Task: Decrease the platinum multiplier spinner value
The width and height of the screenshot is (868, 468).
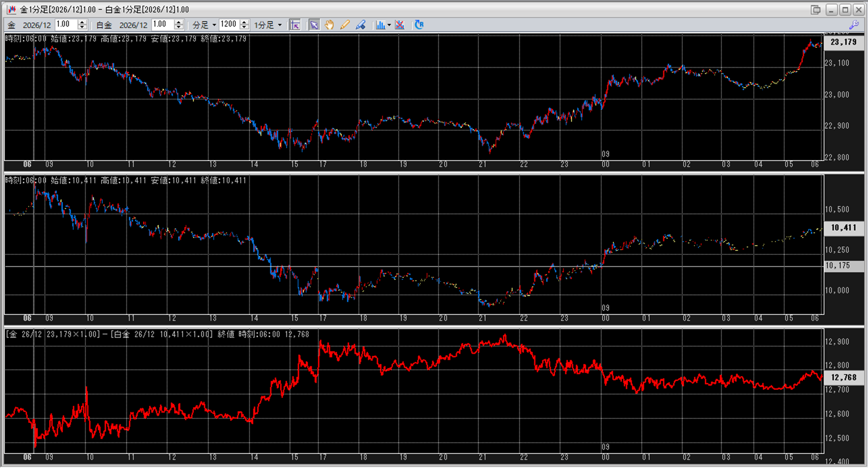Action: 178,27
